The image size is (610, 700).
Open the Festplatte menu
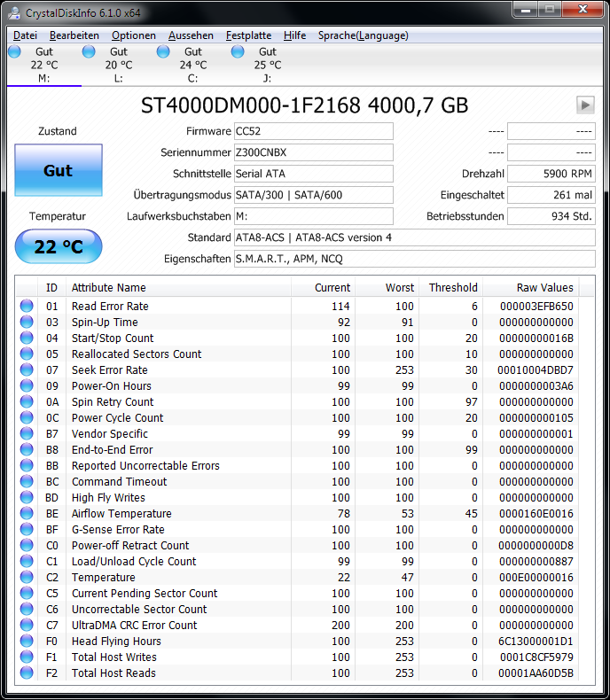(x=248, y=35)
